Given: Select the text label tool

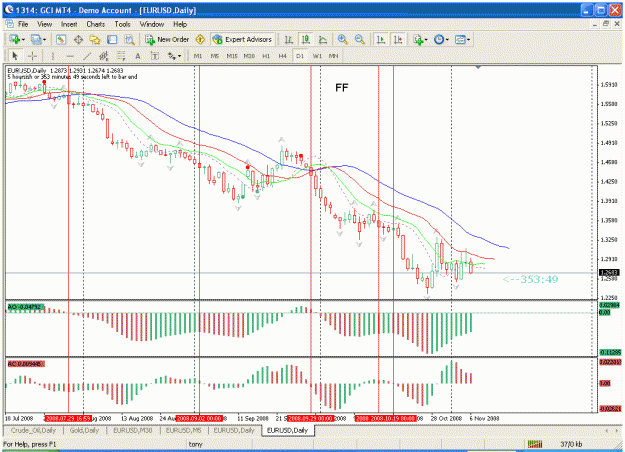Looking at the screenshot, I should (155, 56).
